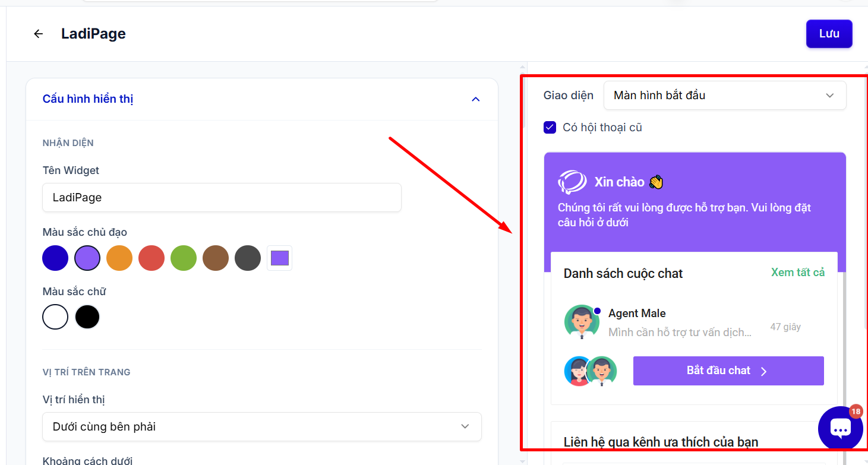
Task: Click the Bắt đầu chat button
Action: tap(728, 371)
